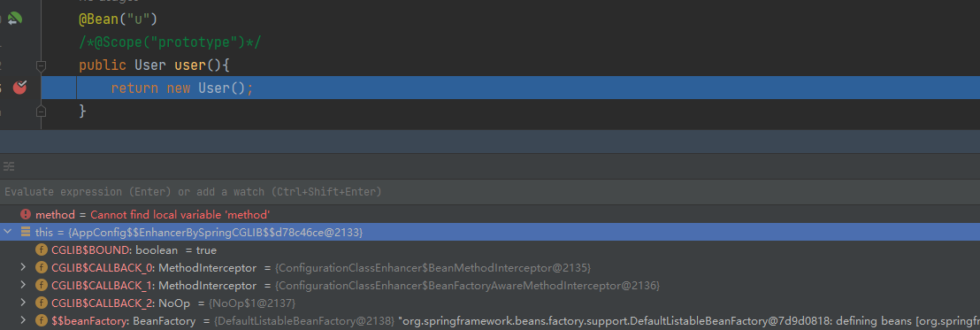Click the field icon beside CGLIB$CALLBACK_1

click(x=42, y=285)
